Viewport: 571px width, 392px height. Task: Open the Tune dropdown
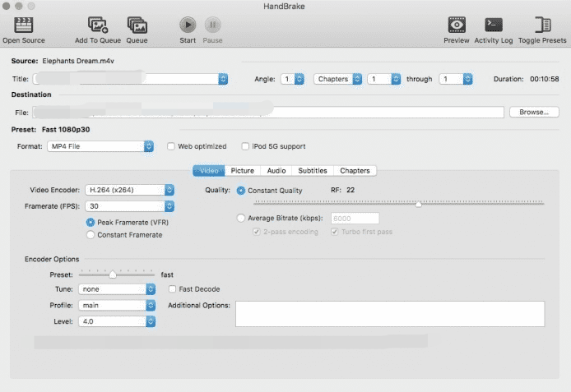click(x=117, y=289)
